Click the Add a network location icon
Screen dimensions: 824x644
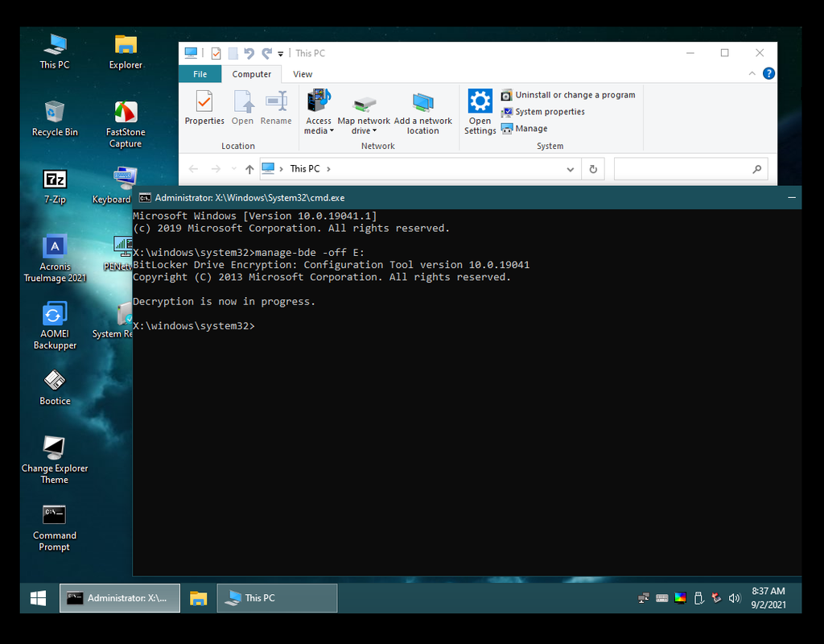pos(423,113)
